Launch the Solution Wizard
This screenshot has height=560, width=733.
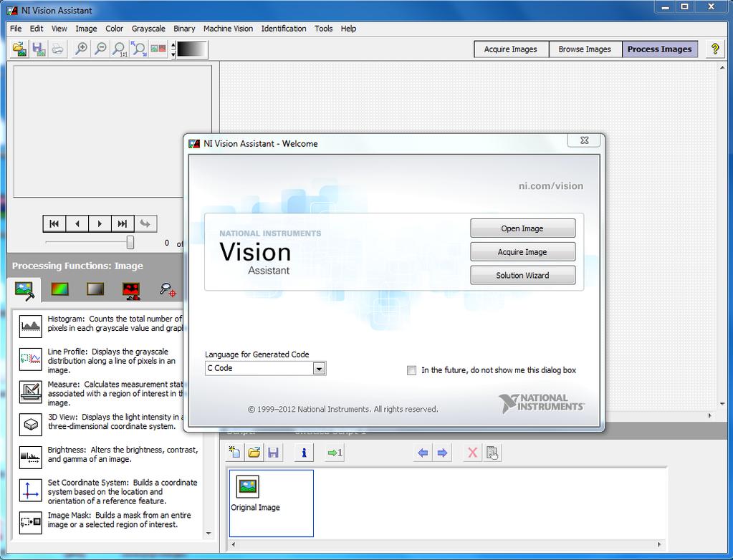pyautogui.click(x=522, y=275)
